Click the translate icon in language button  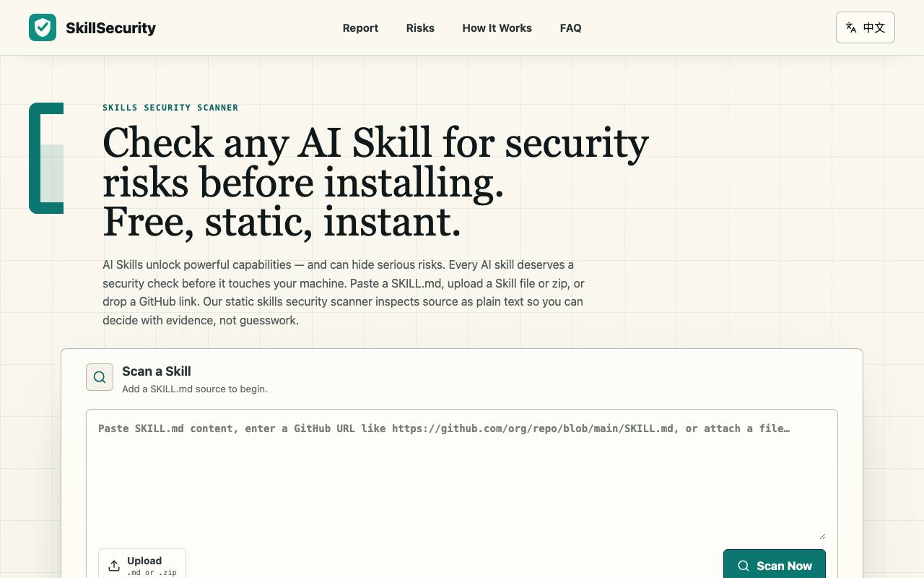pyautogui.click(x=851, y=27)
